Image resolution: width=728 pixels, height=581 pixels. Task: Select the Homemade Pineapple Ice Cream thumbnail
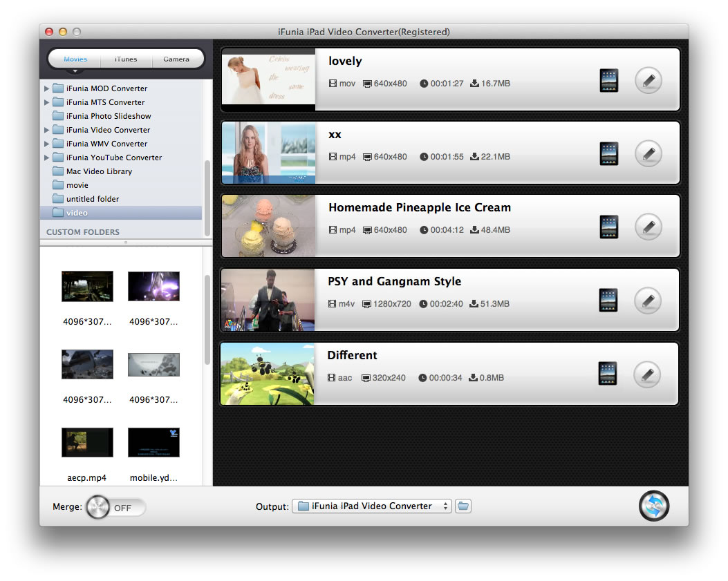pos(268,226)
